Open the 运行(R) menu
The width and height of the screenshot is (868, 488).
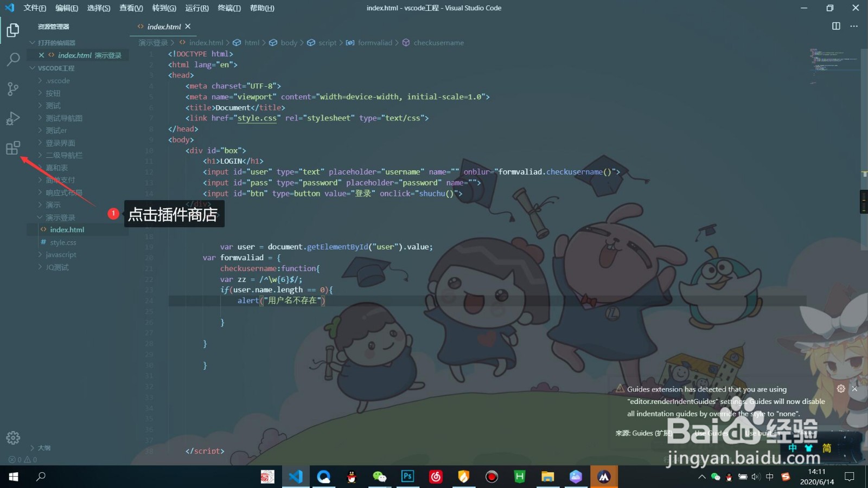point(197,8)
